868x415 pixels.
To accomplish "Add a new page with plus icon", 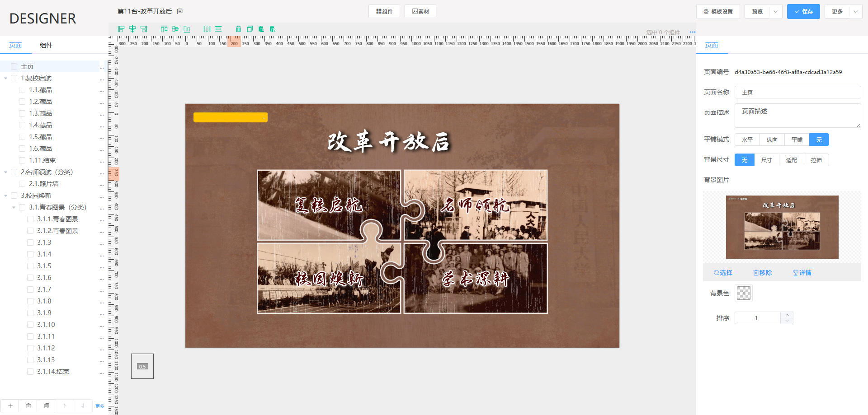I will 10,406.
